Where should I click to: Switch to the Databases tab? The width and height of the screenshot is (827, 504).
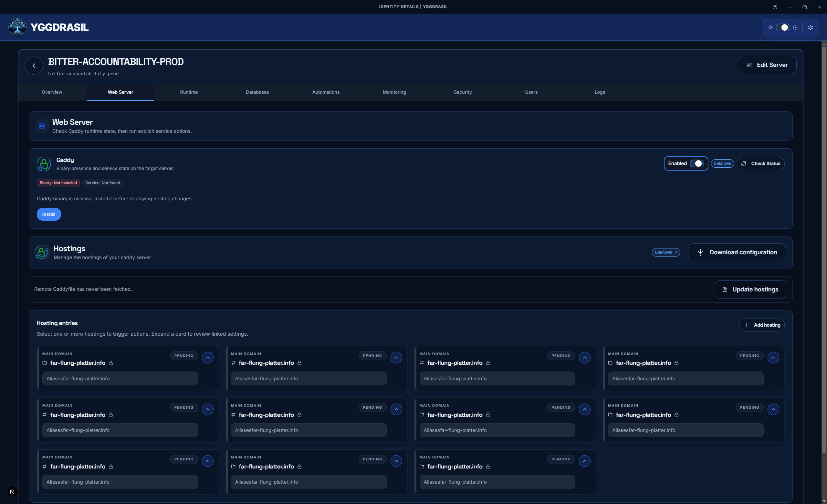[x=257, y=92]
